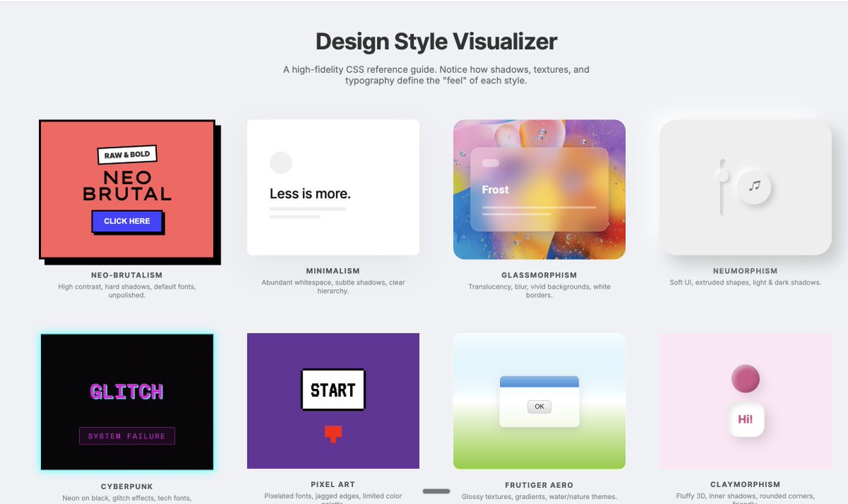Click the NEO-BRUTALISM label

127,275
